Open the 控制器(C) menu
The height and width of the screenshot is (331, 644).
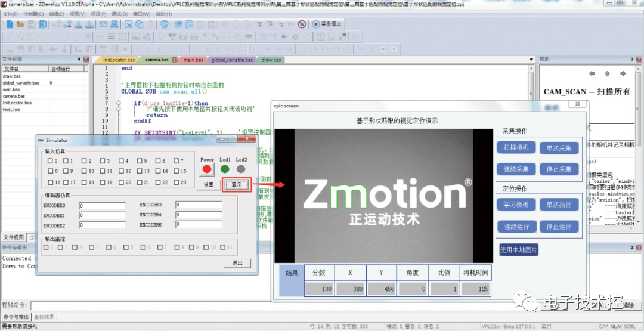[33, 14]
